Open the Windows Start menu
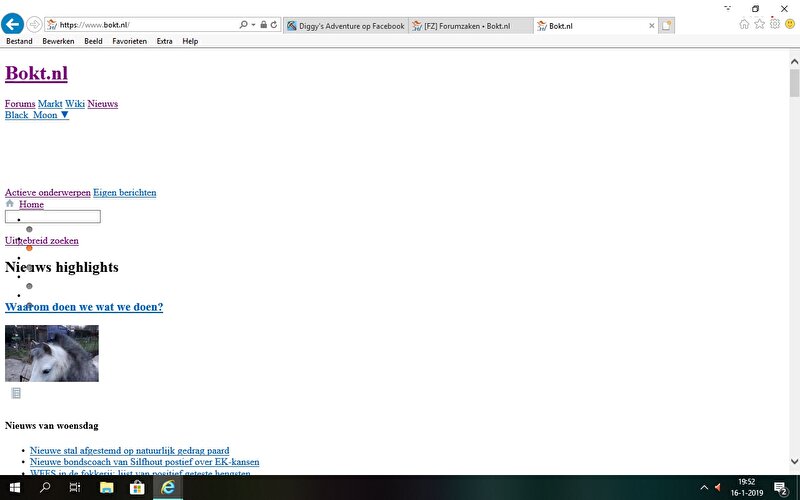The width and height of the screenshot is (800, 500). point(15,488)
